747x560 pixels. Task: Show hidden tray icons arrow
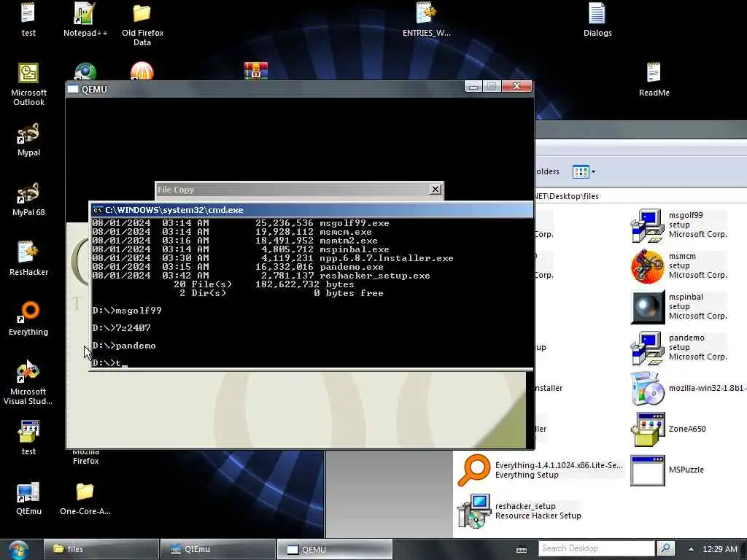coord(691,549)
